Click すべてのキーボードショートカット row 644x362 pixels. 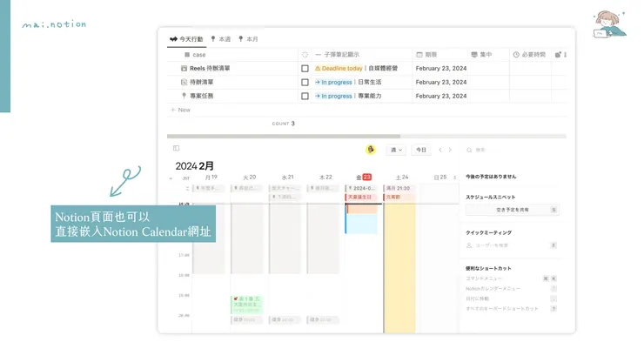click(512, 309)
